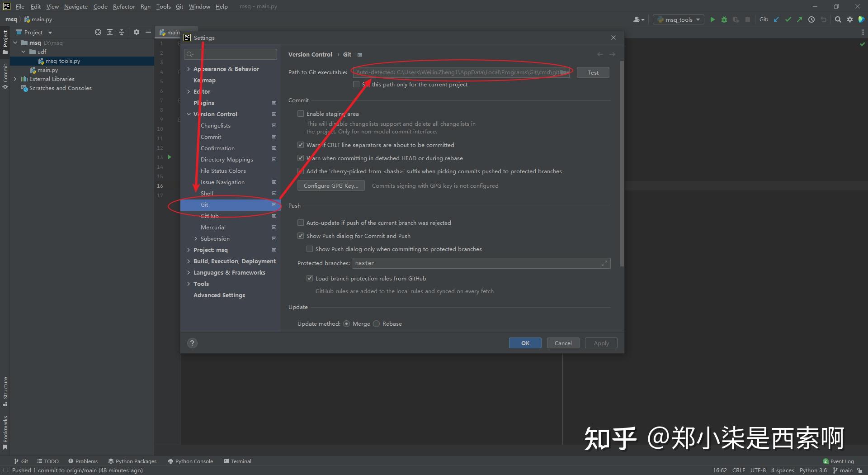Enable the staging area checkbox
This screenshot has width=868, height=475.
click(301, 114)
